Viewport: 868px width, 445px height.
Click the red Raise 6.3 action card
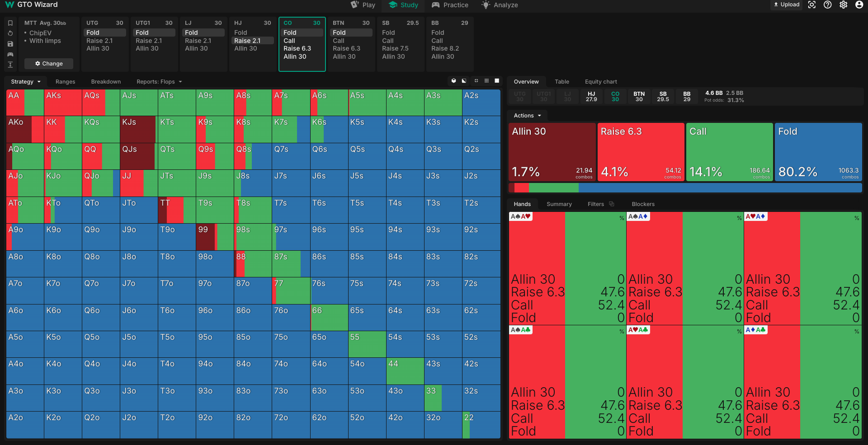point(641,152)
